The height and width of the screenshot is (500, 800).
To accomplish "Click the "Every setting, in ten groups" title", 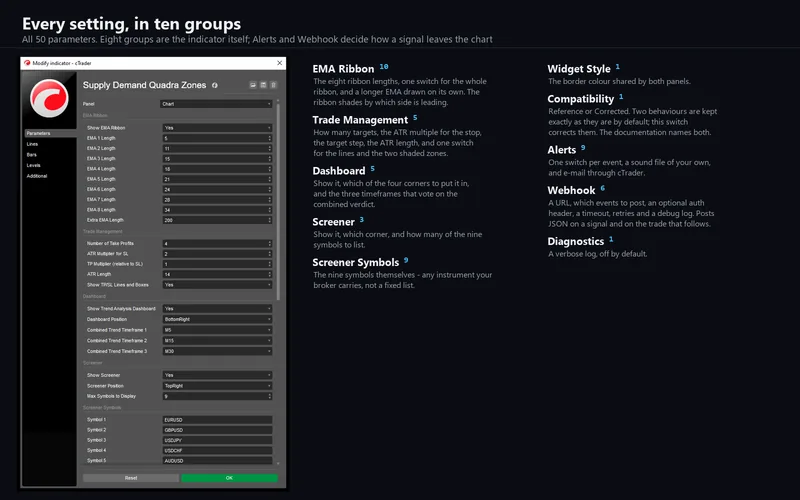I will point(132,24).
